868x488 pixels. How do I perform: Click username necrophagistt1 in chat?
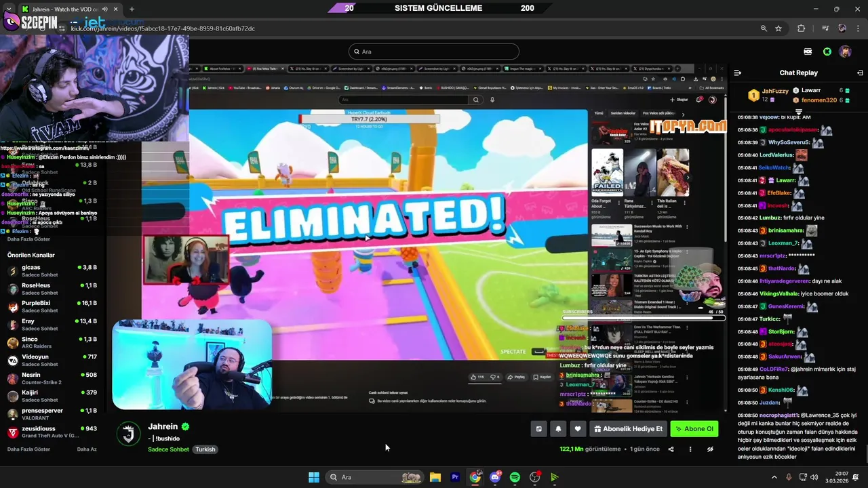click(x=780, y=415)
